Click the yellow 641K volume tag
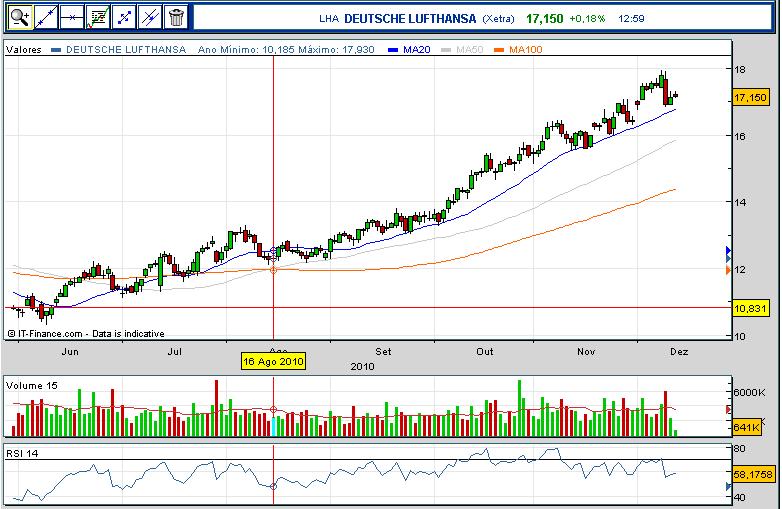The height and width of the screenshot is (509, 782). point(747,427)
